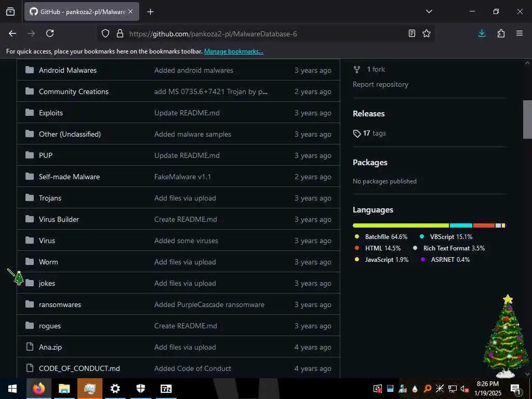Open 7-Zip from the taskbar
The width and height of the screenshot is (532, 399).
click(166, 389)
